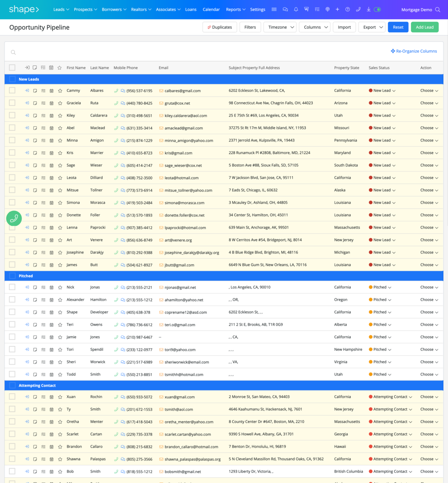Sort by Sales Status column header
This screenshot has height=483, width=448.
(379, 68)
